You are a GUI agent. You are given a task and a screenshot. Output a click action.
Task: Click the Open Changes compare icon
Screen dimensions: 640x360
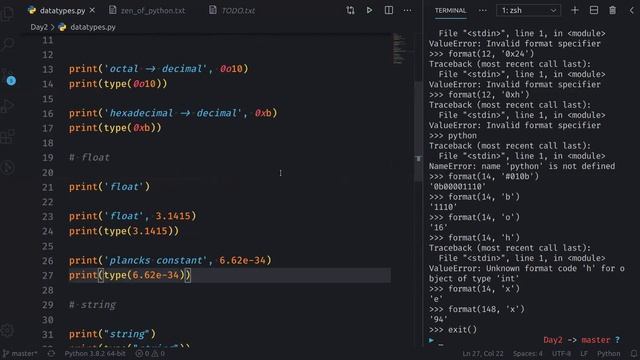click(x=350, y=10)
